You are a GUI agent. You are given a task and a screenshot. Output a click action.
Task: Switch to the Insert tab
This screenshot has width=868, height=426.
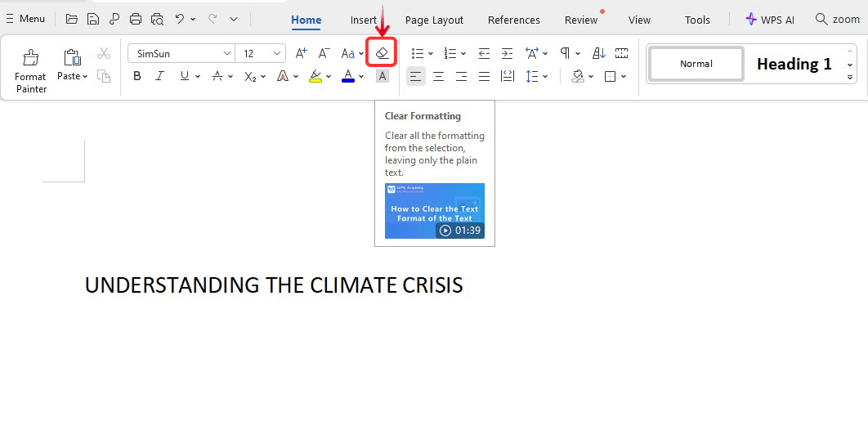coord(364,20)
